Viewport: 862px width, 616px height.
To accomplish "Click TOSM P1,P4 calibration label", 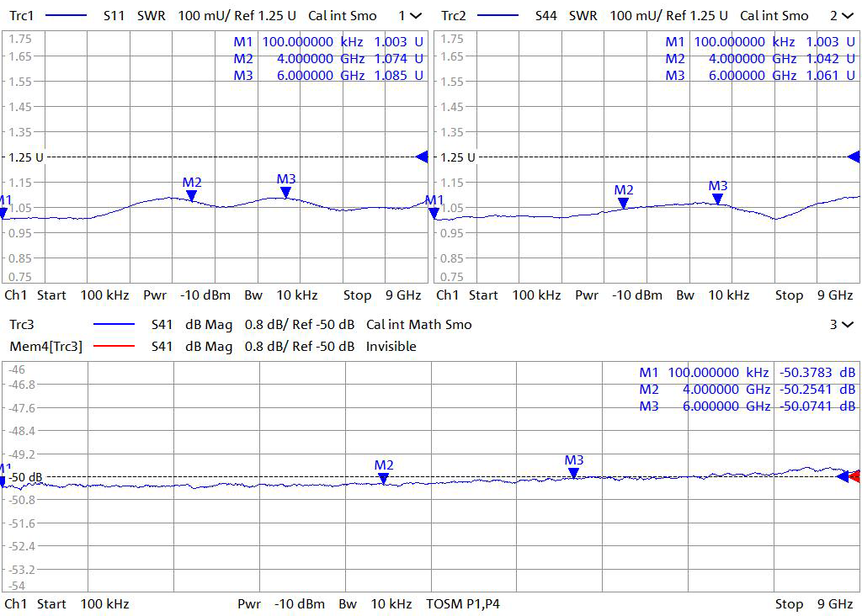I will 463,604.
